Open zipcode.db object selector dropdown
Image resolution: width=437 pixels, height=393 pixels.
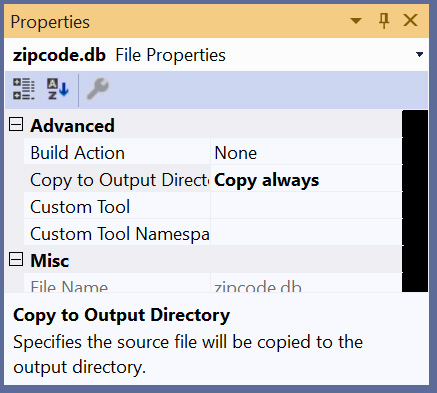[419, 54]
